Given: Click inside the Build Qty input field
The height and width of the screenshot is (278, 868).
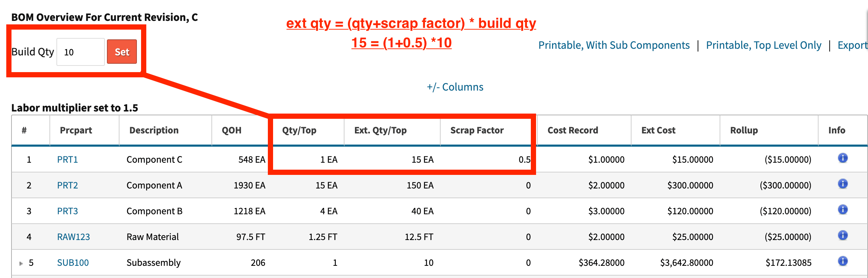Looking at the screenshot, I should pyautogui.click(x=80, y=52).
